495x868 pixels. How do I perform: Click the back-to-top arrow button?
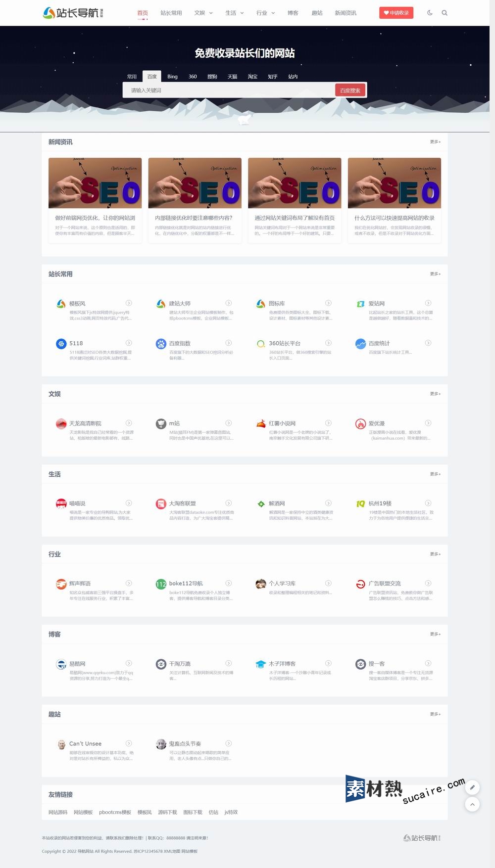pyautogui.click(x=472, y=804)
